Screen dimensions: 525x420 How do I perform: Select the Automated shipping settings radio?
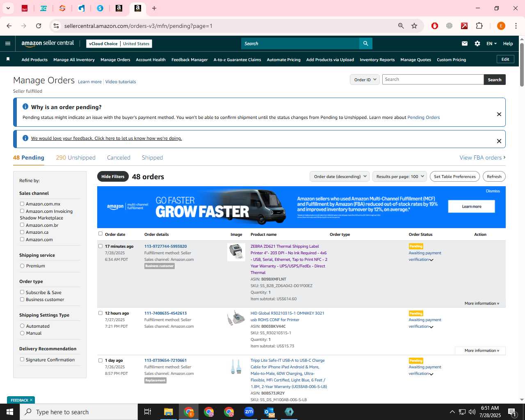pos(22,326)
